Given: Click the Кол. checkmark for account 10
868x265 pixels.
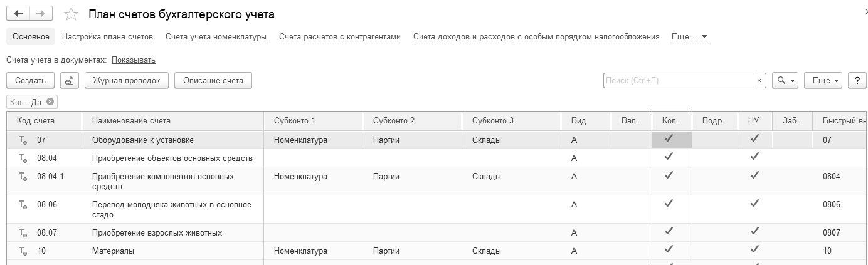Looking at the screenshot, I should click(x=669, y=250).
